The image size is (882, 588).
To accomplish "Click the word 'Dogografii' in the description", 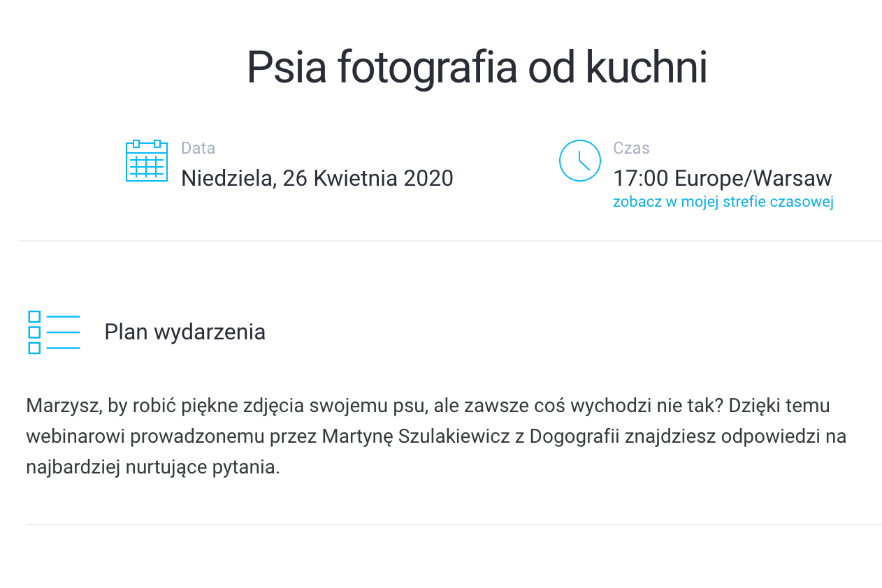I will coord(574,437).
